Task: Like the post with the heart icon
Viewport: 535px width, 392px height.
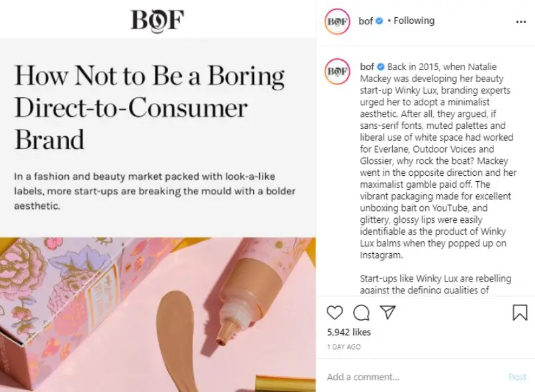Action: tap(335, 312)
